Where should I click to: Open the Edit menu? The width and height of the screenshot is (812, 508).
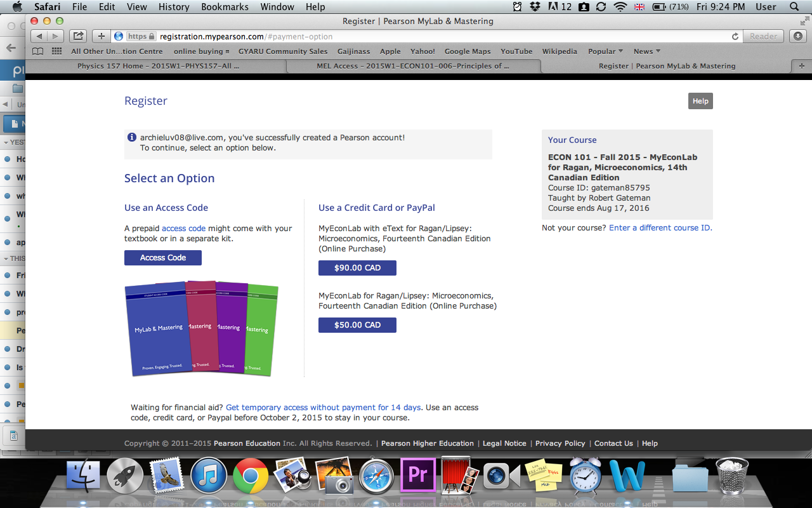point(107,7)
